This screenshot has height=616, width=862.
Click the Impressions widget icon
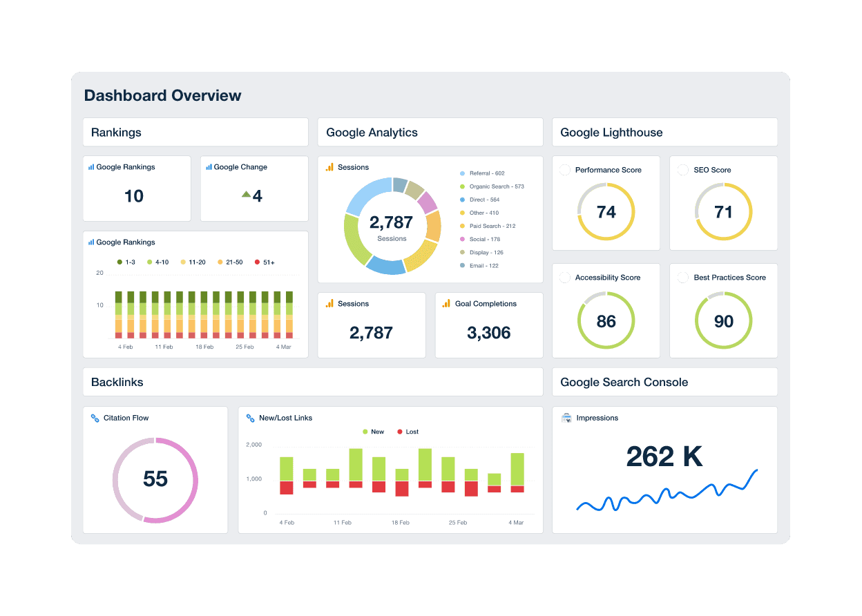point(566,418)
